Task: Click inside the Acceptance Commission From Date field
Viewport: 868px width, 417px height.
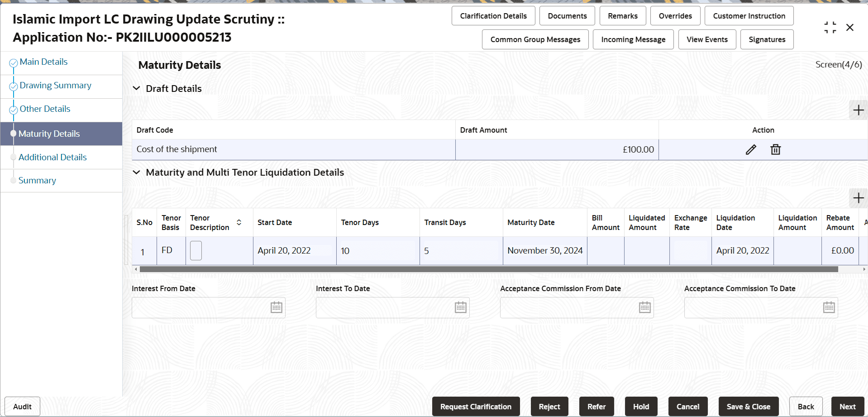Action: pyautogui.click(x=566, y=307)
